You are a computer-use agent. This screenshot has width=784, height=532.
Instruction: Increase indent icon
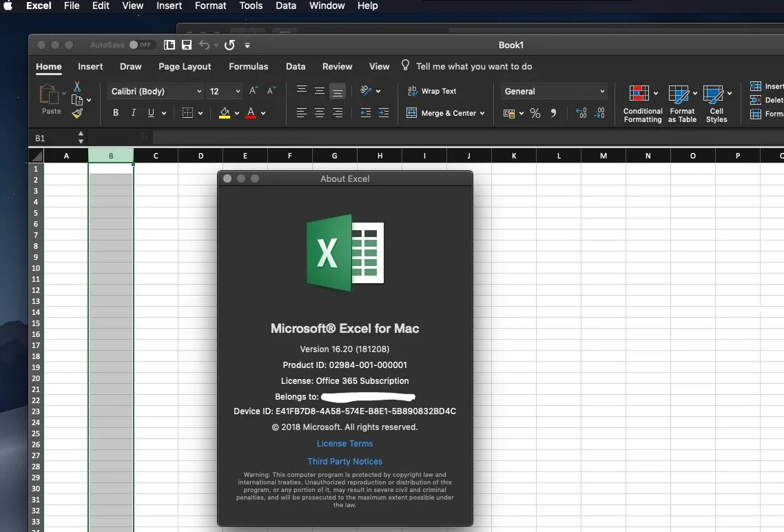tap(384, 113)
